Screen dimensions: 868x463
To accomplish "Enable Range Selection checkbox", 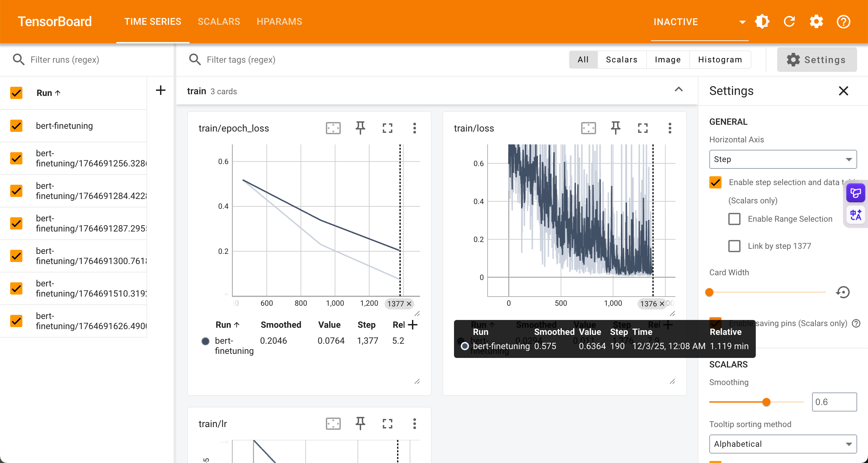I will click(x=734, y=219).
